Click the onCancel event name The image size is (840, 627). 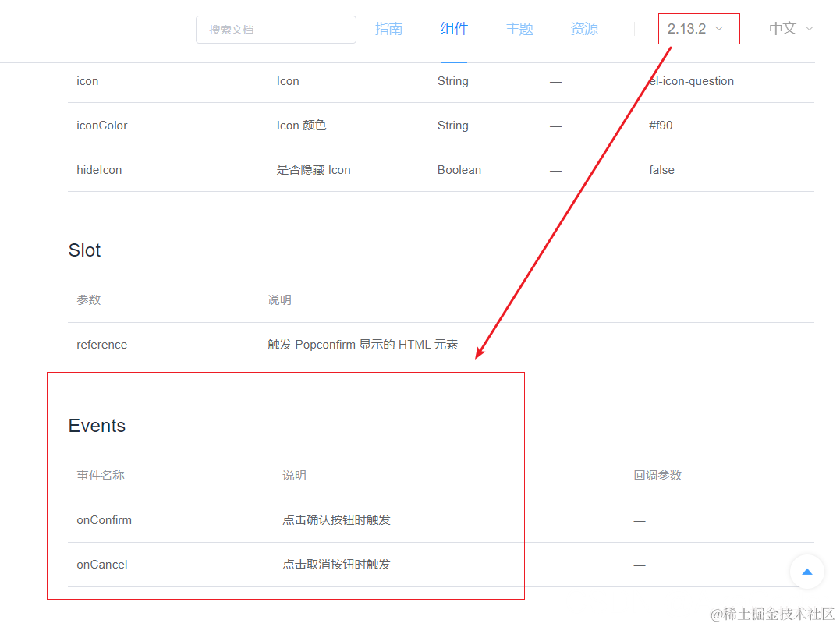coord(102,565)
